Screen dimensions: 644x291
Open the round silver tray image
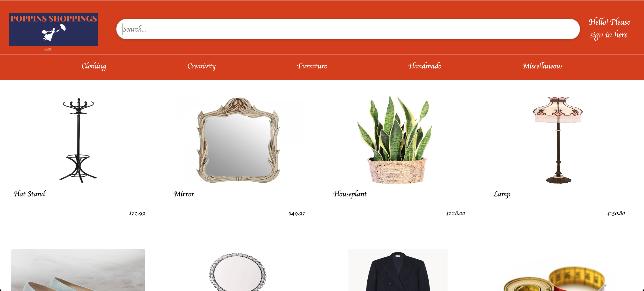coord(237,272)
